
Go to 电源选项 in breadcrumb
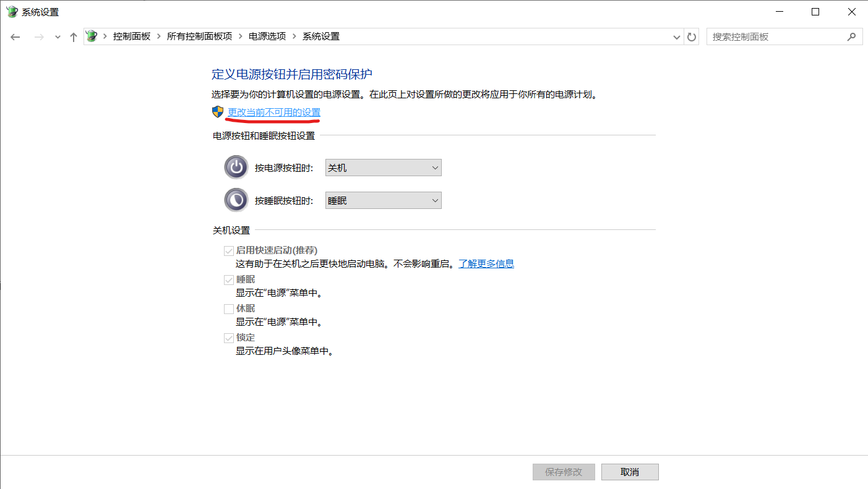pyautogui.click(x=267, y=36)
